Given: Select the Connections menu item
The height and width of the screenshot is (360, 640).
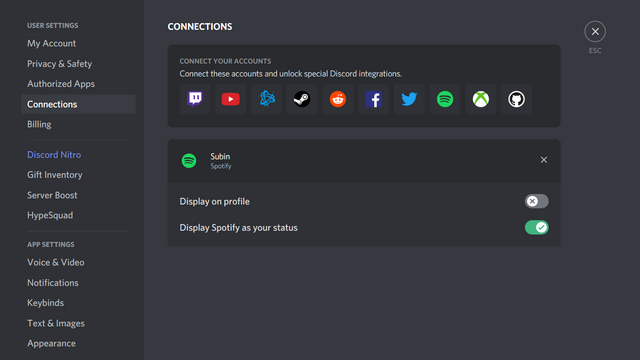Looking at the screenshot, I should tap(78, 104).
